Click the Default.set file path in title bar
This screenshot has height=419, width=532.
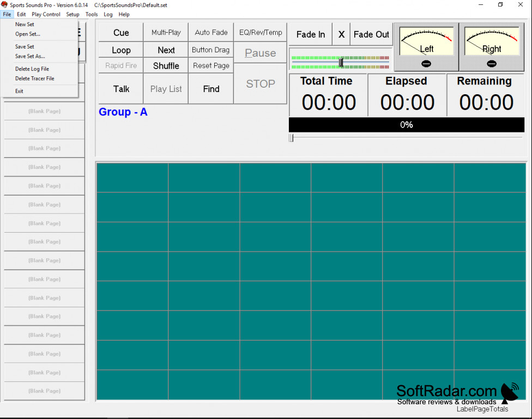click(131, 5)
